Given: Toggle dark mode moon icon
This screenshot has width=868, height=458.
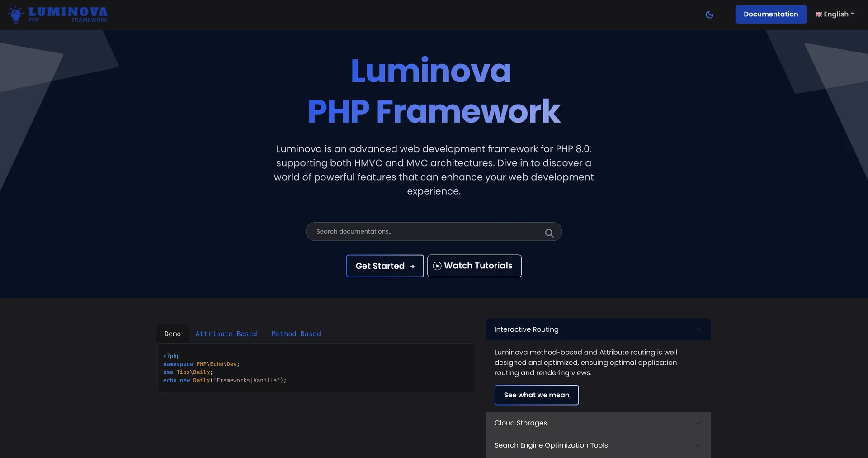Looking at the screenshot, I should 709,14.
